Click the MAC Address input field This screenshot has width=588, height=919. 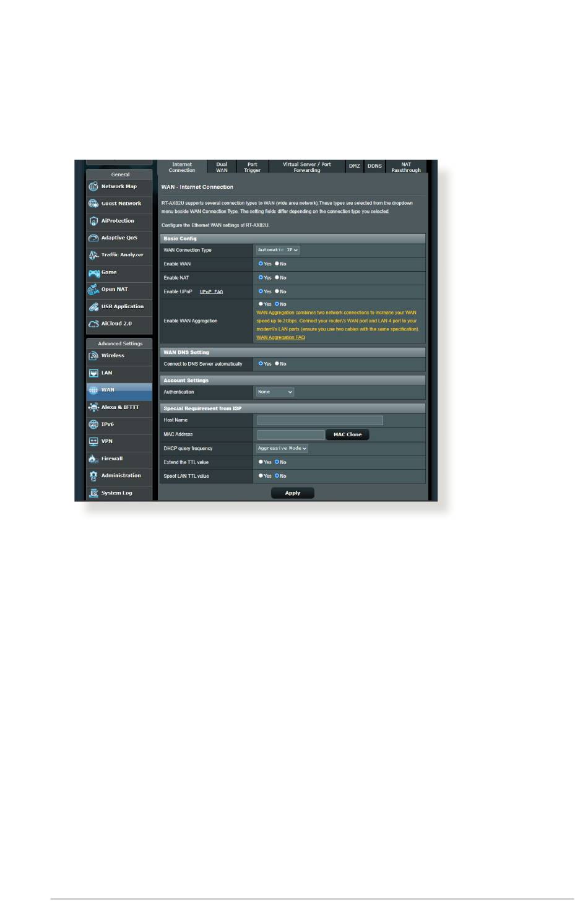point(291,434)
